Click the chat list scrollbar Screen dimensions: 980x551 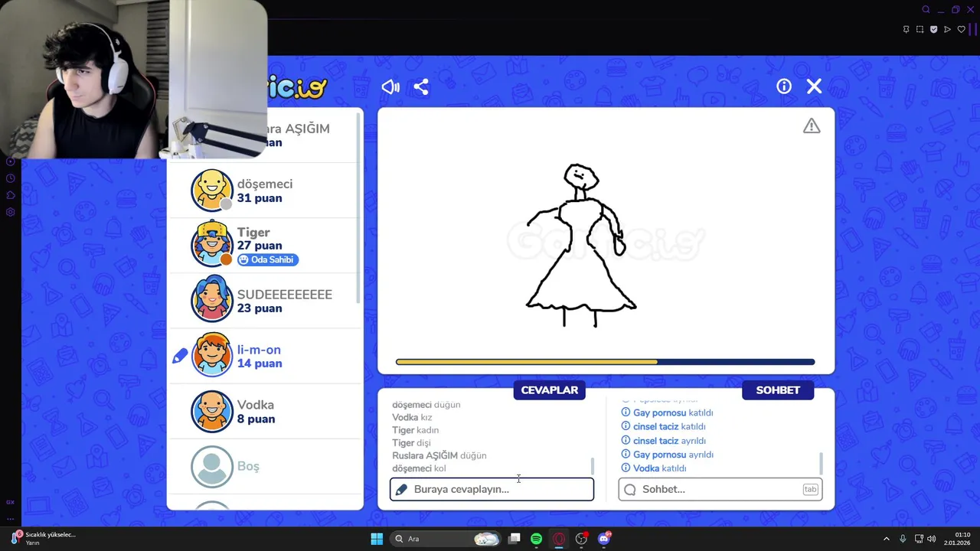(x=821, y=463)
